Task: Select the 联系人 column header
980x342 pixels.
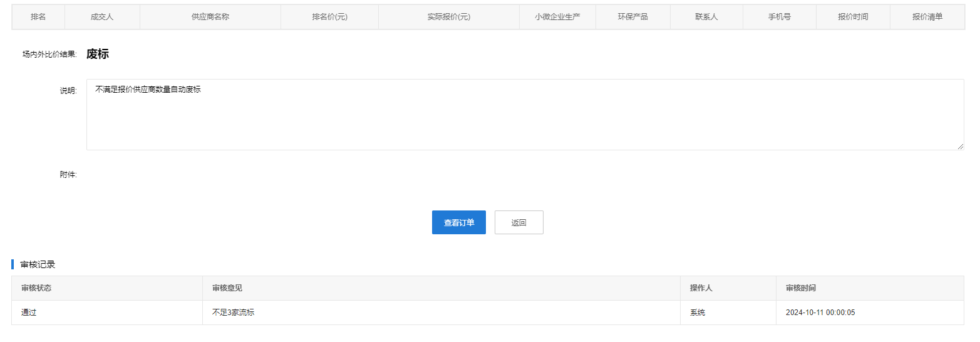Action: point(706,17)
